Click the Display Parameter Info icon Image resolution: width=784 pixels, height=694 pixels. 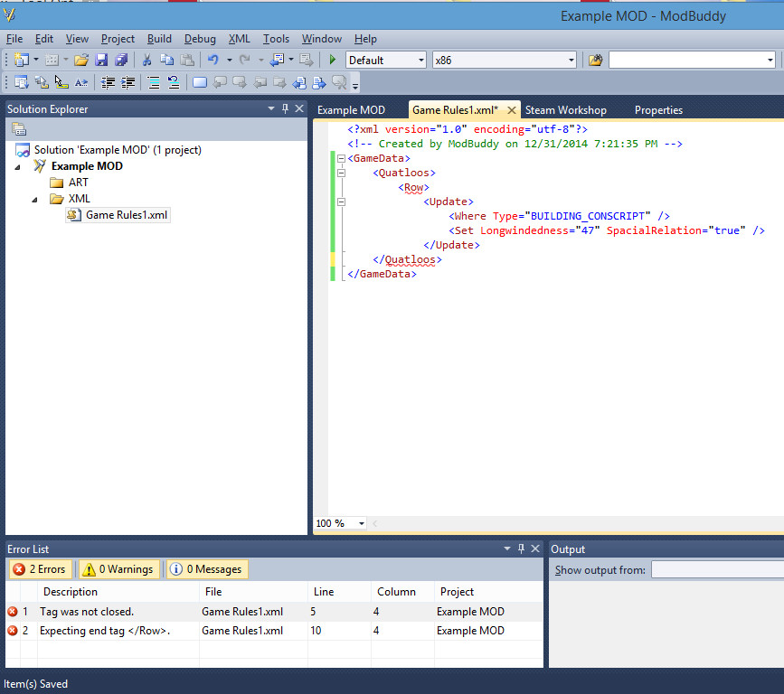(41, 82)
